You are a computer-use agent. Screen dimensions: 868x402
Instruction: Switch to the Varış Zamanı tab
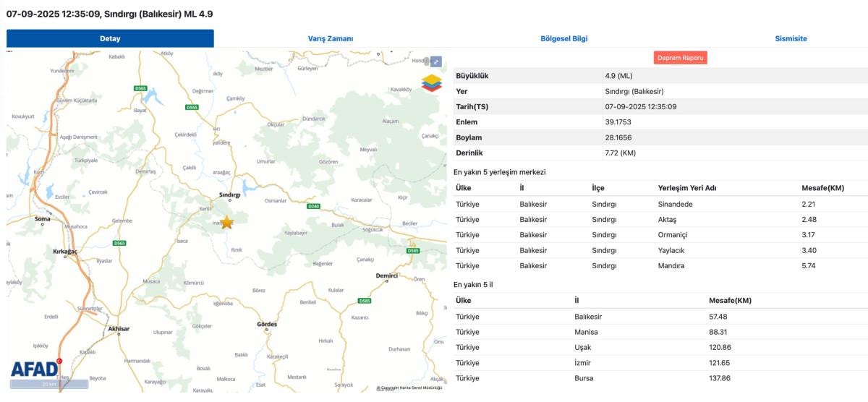coord(331,39)
